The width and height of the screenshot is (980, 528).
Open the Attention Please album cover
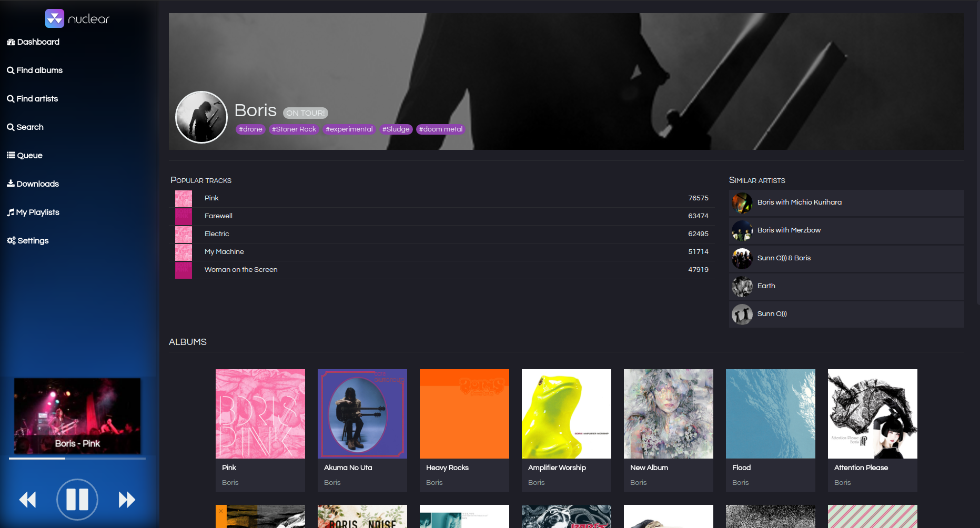pyautogui.click(x=873, y=414)
